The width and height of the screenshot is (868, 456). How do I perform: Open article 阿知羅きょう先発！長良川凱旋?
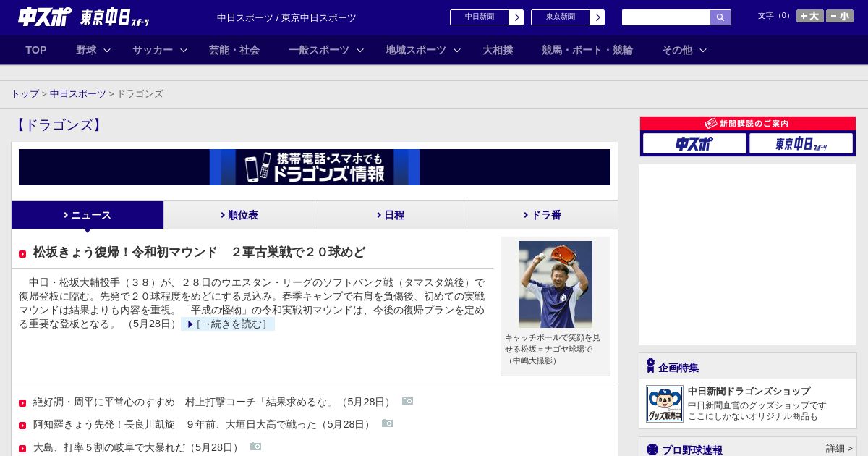pos(203,424)
